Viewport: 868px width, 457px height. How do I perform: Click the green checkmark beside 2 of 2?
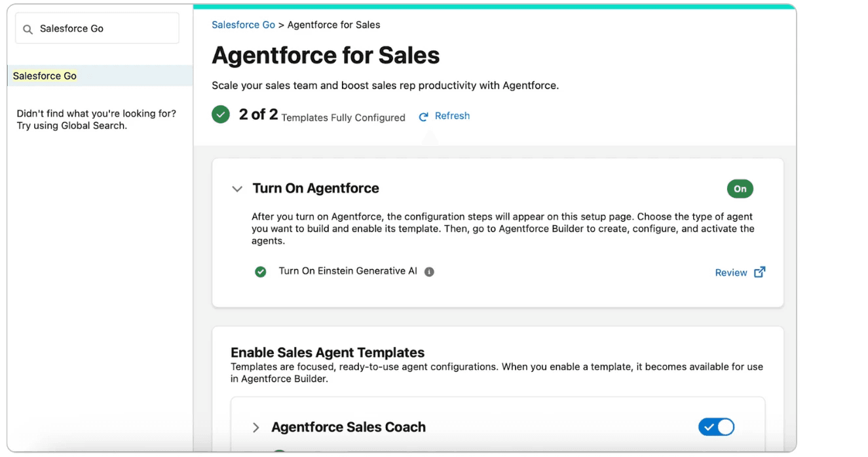point(221,115)
